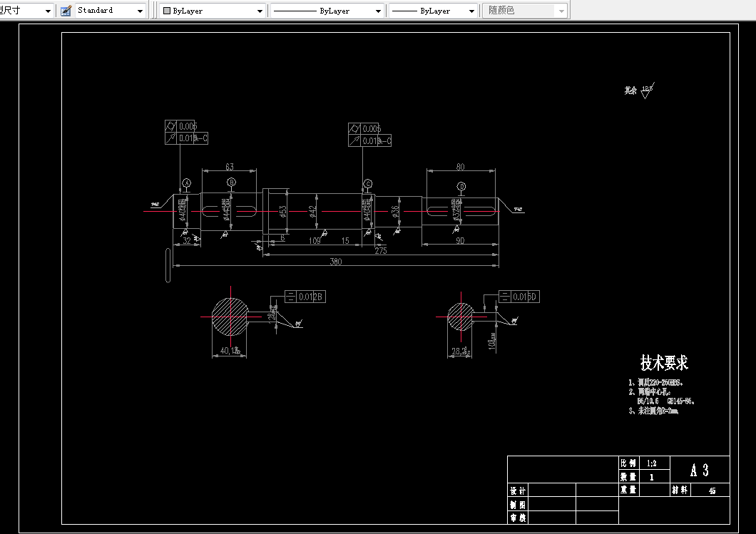The height and width of the screenshot is (534, 756).
Task: Select the 275 length dimension text
Action: (x=380, y=251)
